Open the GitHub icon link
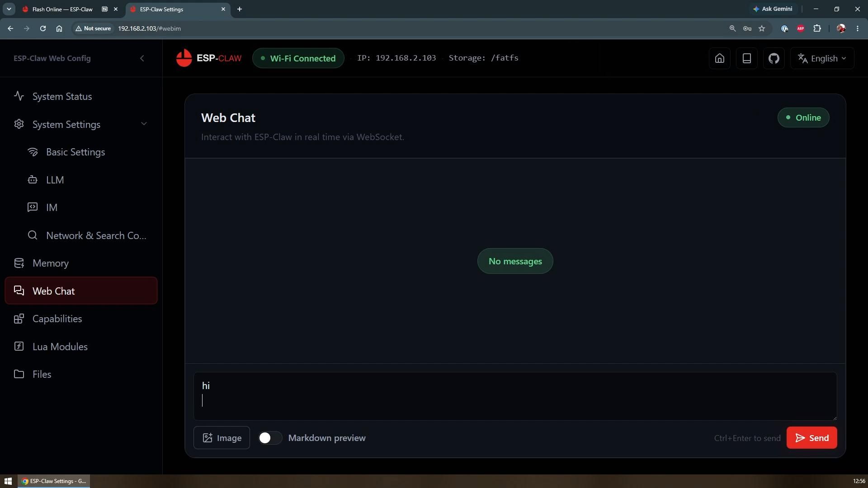Image resolution: width=868 pixels, height=488 pixels. 774,58
